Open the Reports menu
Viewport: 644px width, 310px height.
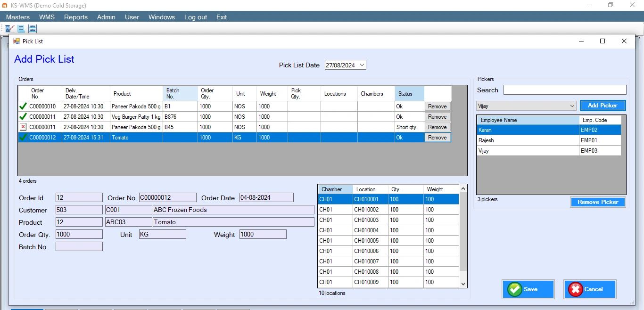(75, 17)
